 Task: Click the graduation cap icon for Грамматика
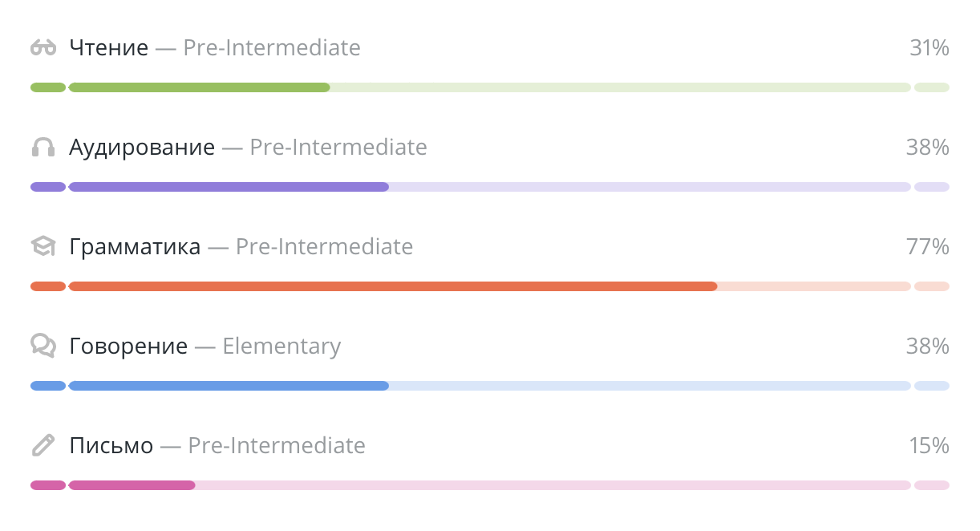click(x=43, y=247)
